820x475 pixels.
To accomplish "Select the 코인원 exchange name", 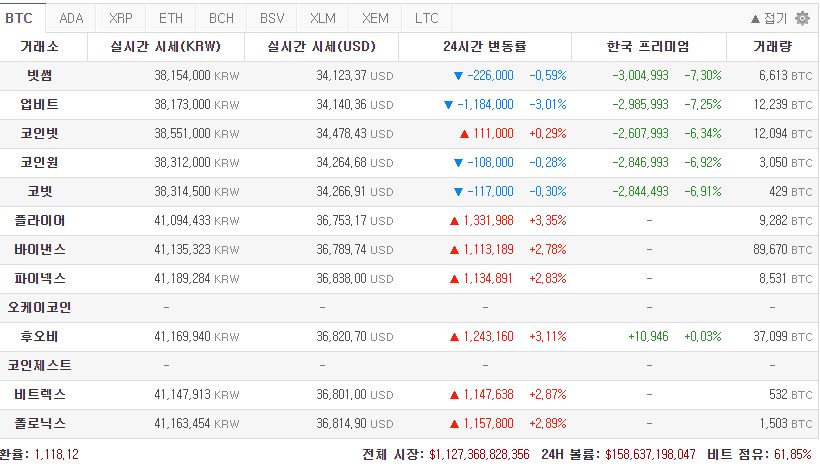I will (x=40, y=163).
